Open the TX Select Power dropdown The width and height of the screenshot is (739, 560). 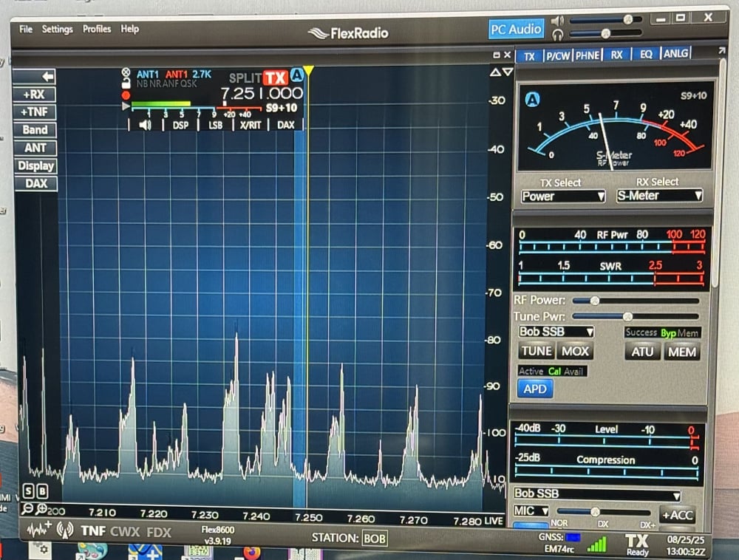click(x=563, y=197)
